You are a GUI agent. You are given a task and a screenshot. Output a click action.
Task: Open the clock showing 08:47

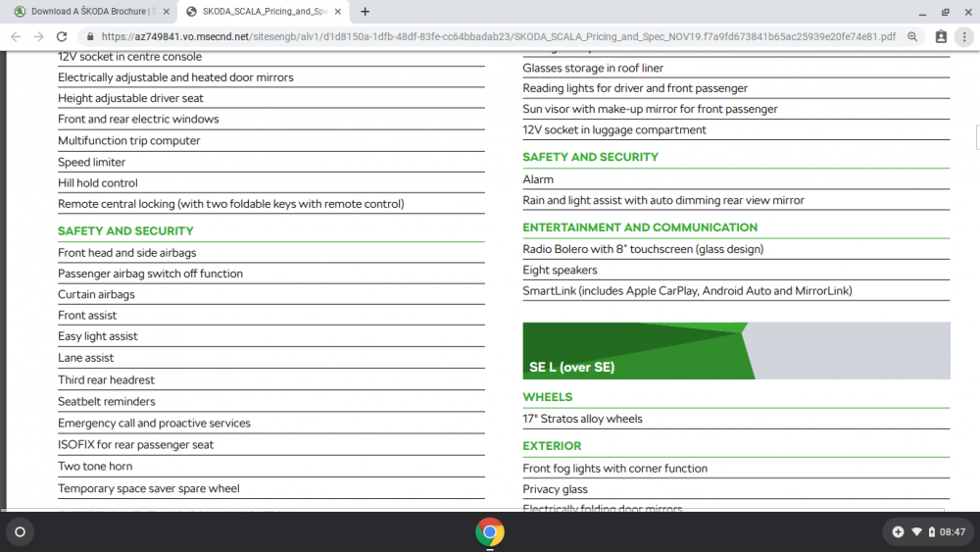click(953, 532)
